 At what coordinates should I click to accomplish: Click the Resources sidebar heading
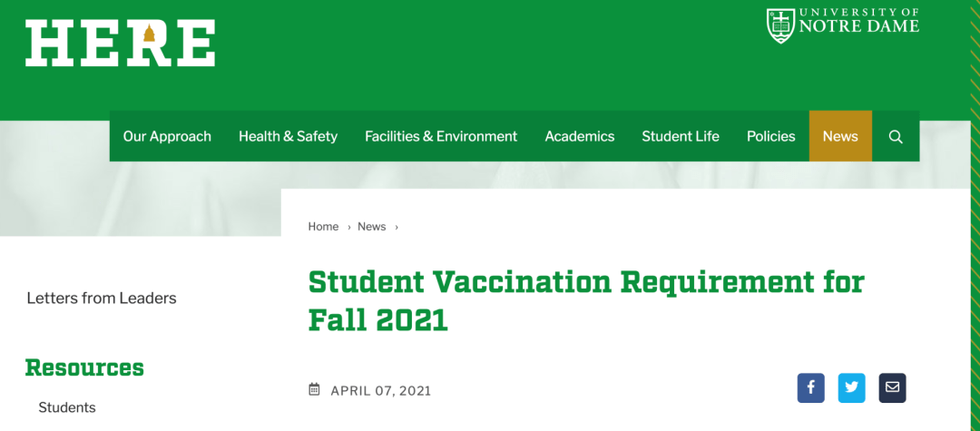[84, 367]
